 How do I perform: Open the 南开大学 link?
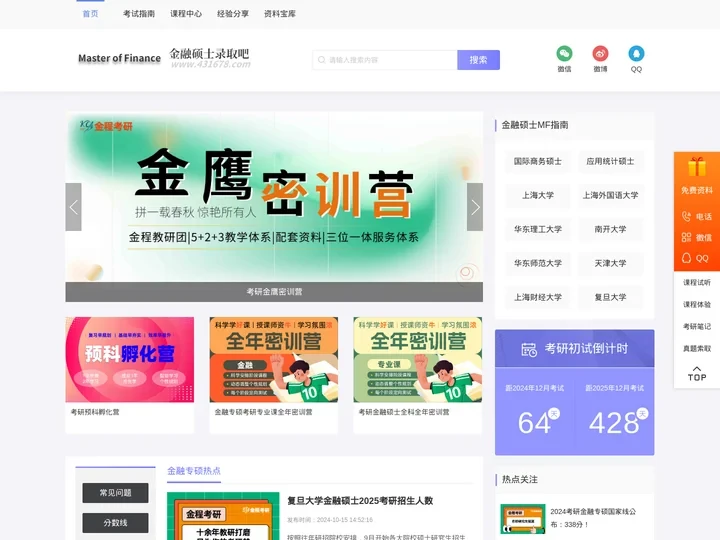click(x=610, y=229)
